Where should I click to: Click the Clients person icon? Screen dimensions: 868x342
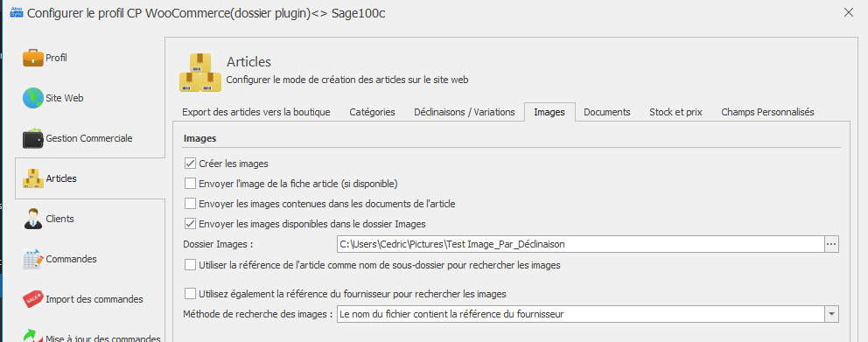[x=33, y=219]
